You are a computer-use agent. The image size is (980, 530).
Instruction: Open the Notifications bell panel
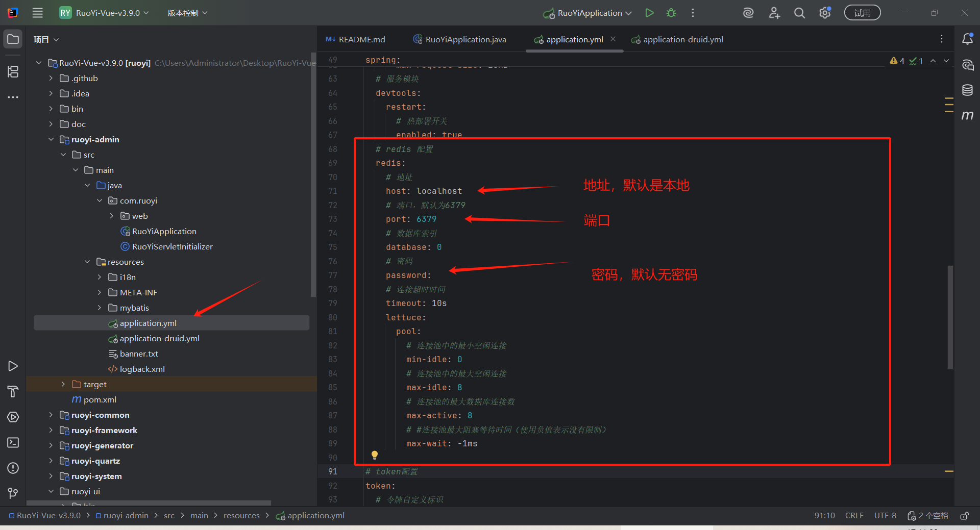click(967, 39)
